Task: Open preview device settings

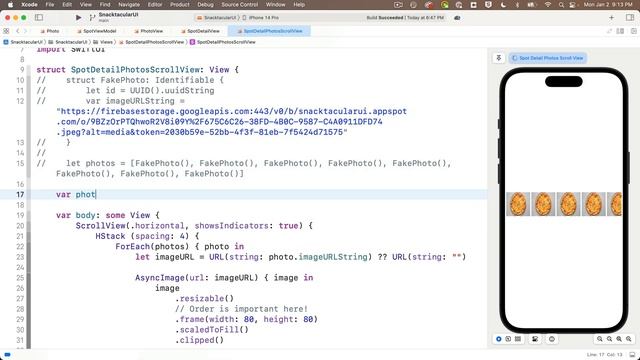Action: pos(535,339)
